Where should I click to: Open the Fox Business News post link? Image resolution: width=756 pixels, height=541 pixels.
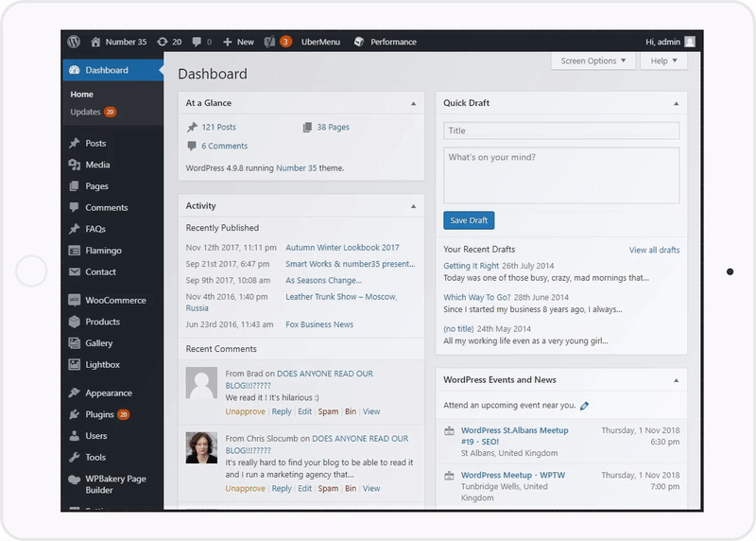pyautogui.click(x=319, y=324)
